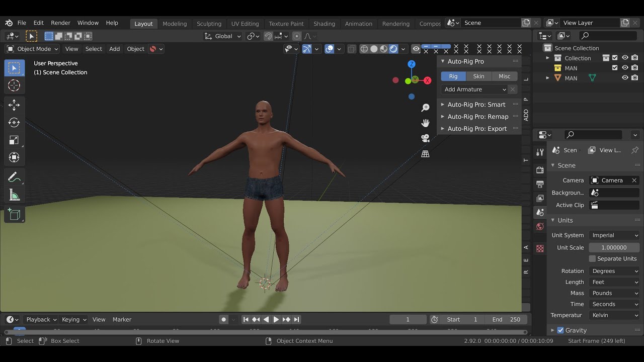This screenshot has width=644, height=362.
Task: Click the pan hand viewport icon
Action: coord(425,123)
